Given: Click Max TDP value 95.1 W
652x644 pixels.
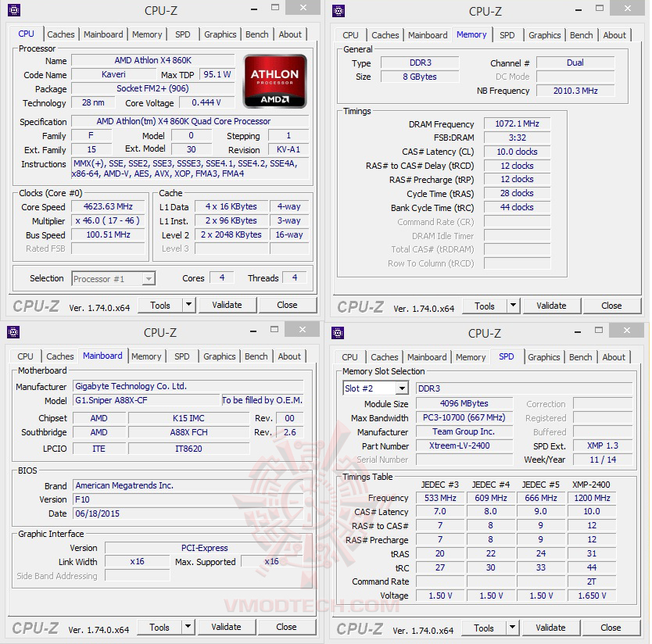Looking at the screenshot, I should pos(217,74).
